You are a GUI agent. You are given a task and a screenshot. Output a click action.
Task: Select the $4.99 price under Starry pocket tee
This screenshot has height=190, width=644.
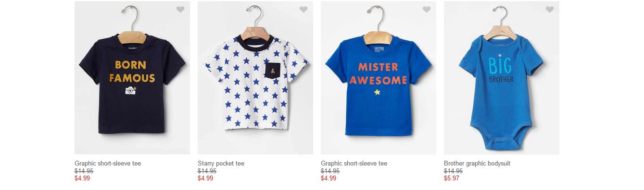tap(205, 178)
